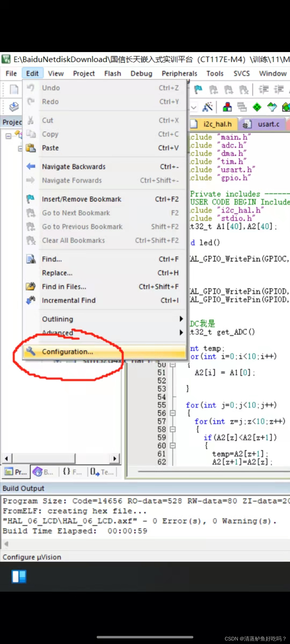
Task: Click the project panel scroll left arrow
Action: pos(6,458)
